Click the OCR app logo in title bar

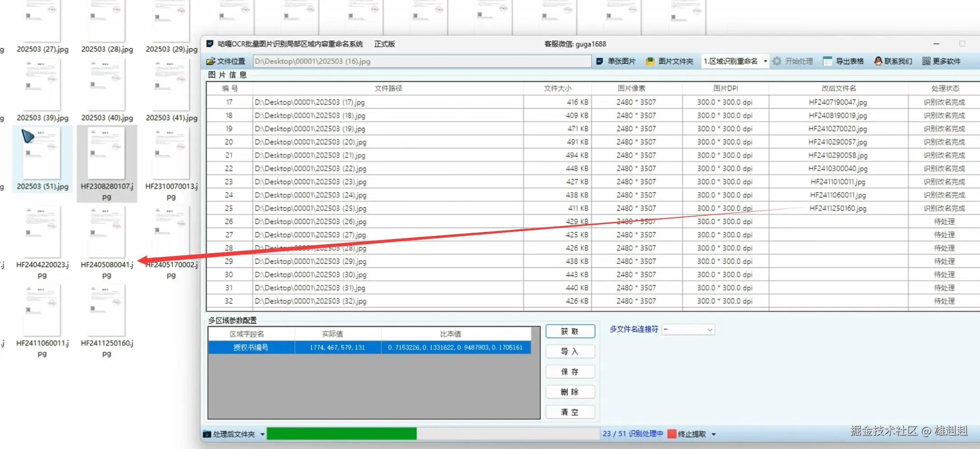[x=210, y=44]
